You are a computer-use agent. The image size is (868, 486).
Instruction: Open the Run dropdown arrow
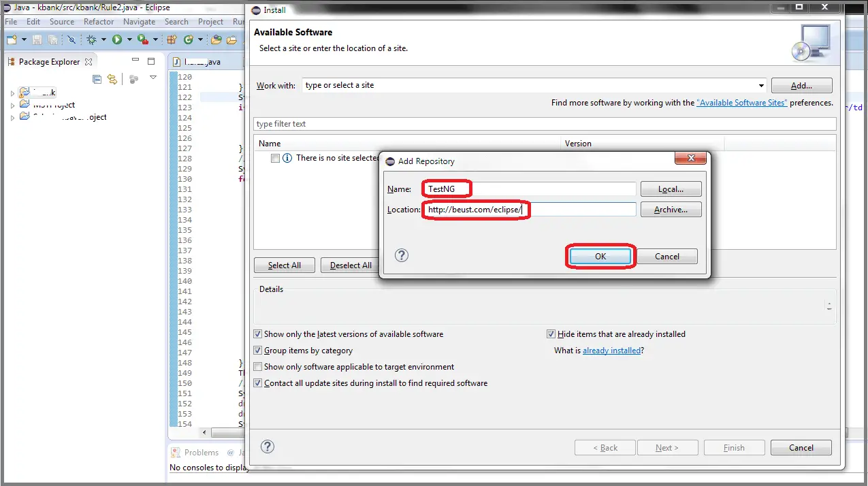[129, 40]
